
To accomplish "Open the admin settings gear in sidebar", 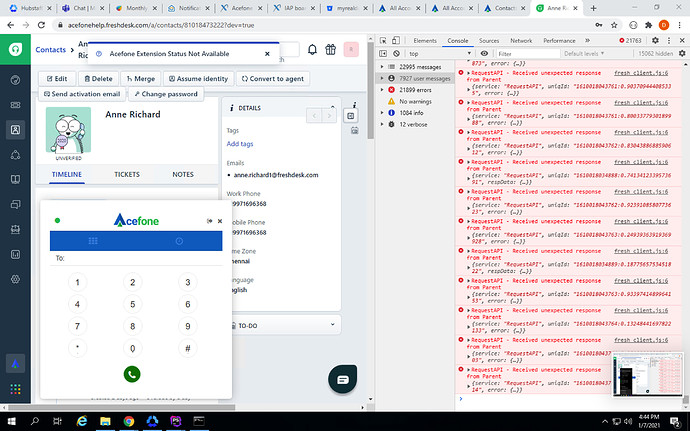I will 15,279.
